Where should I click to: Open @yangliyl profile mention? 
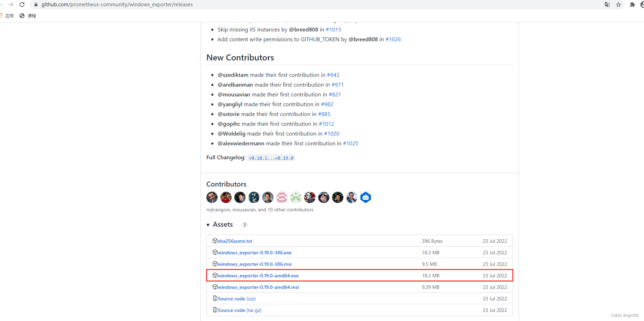230,104
